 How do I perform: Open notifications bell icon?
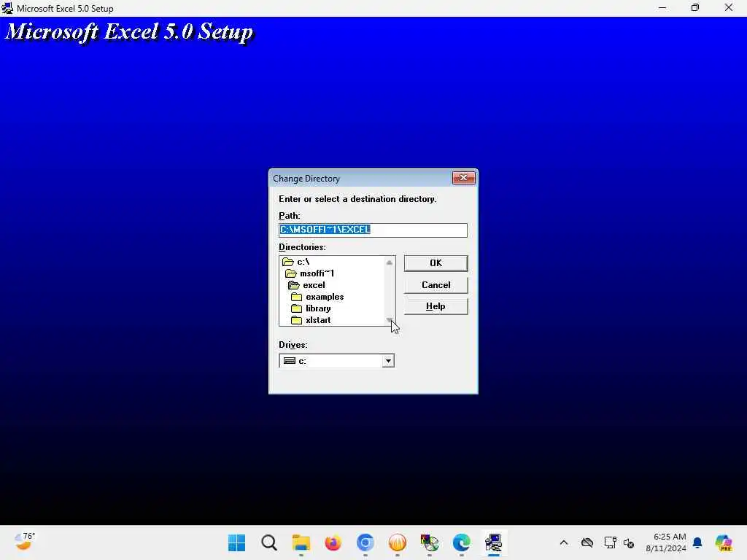697,542
